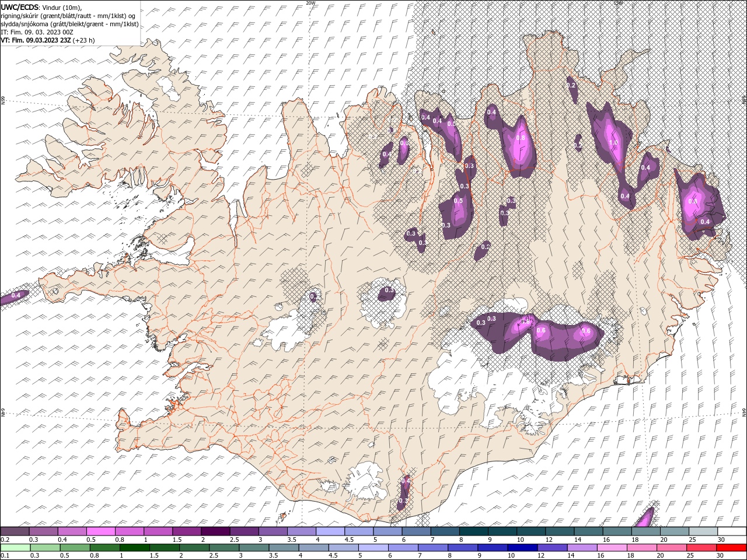747x560 pixels.
Task: Pick rain legend swatch between 7 and 8
Action: point(432,548)
